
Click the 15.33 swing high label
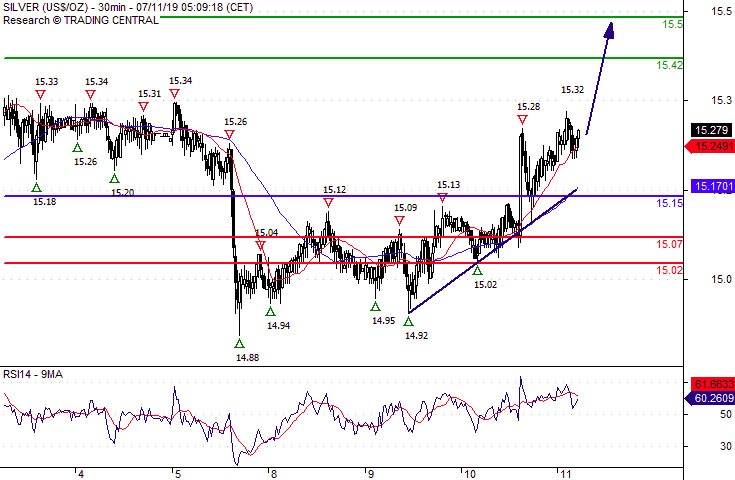tap(46, 82)
